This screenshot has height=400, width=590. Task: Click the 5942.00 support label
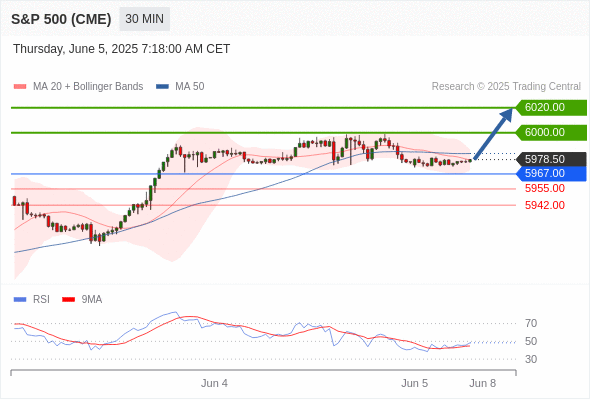tap(545, 205)
